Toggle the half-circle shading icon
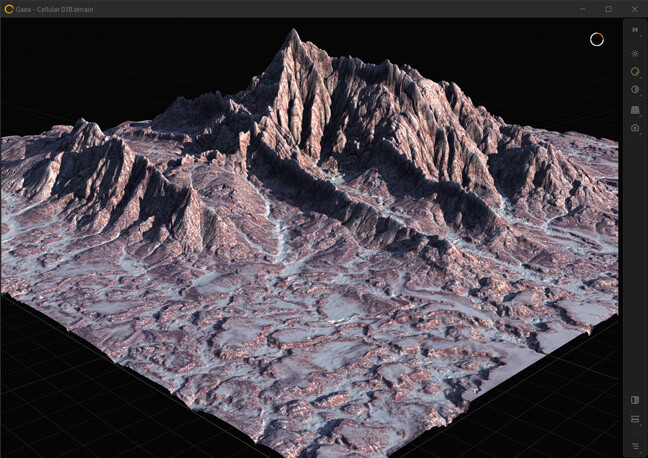The image size is (648, 458). (634, 90)
